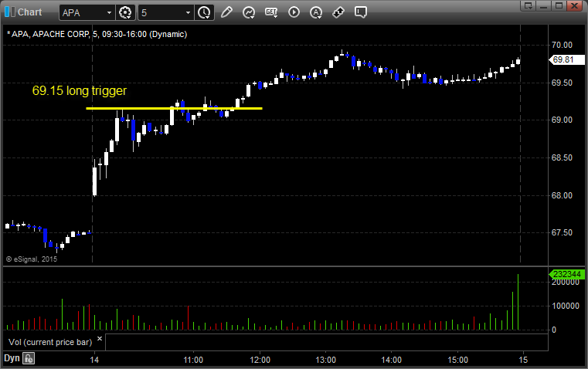Viewport: 588px width, 369px height.
Task: Click the Vol (current price bar) label
Action: (50, 342)
